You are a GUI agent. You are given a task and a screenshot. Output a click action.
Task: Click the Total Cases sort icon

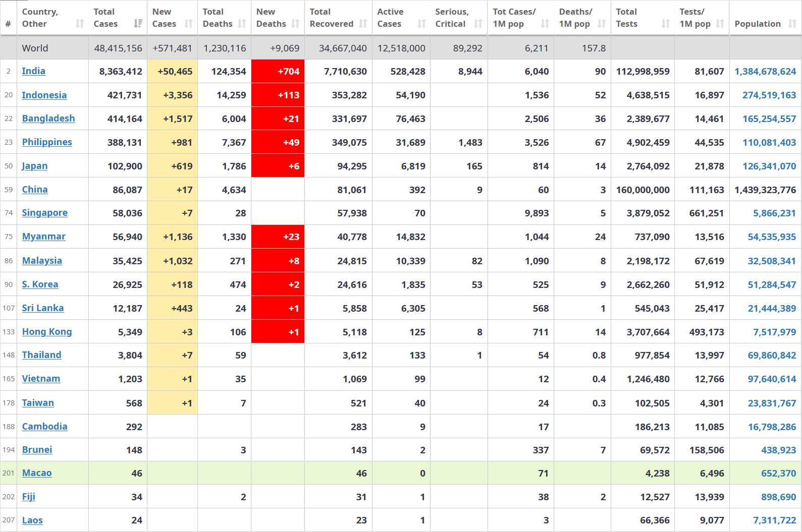click(x=138, y=24)
